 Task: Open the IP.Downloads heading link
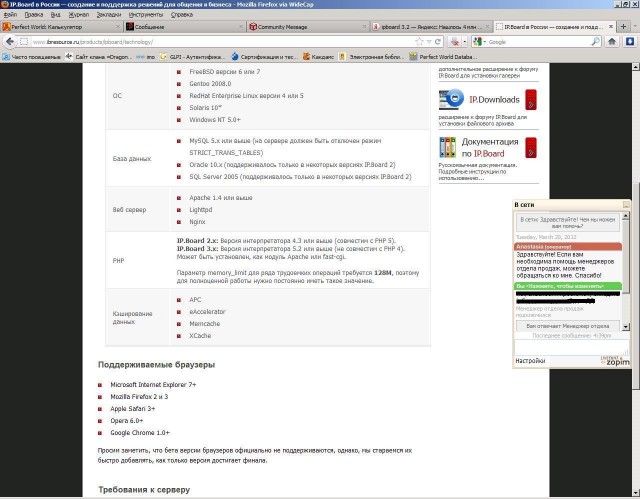pyautogui.click(x=494, y=100)
